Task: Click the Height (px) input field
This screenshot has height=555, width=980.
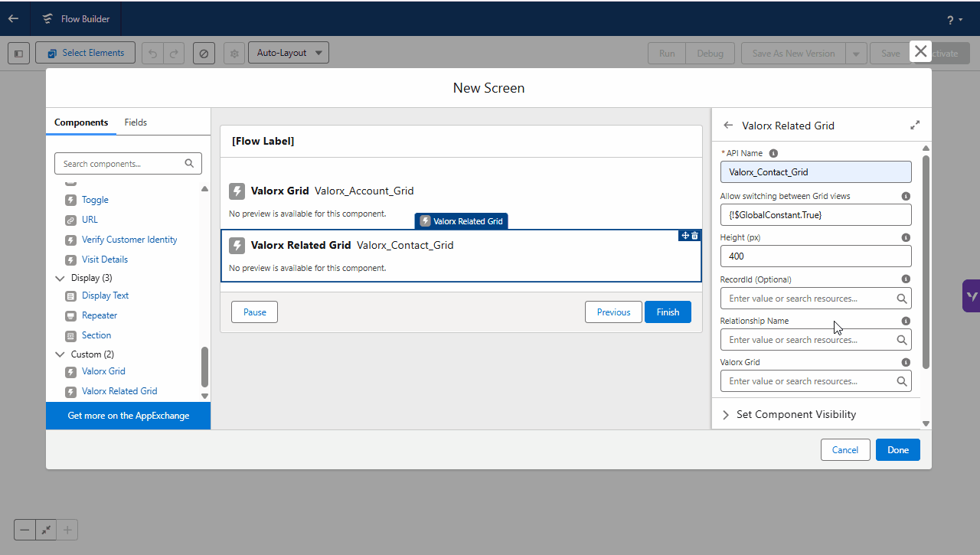Action: coord(816,256)
